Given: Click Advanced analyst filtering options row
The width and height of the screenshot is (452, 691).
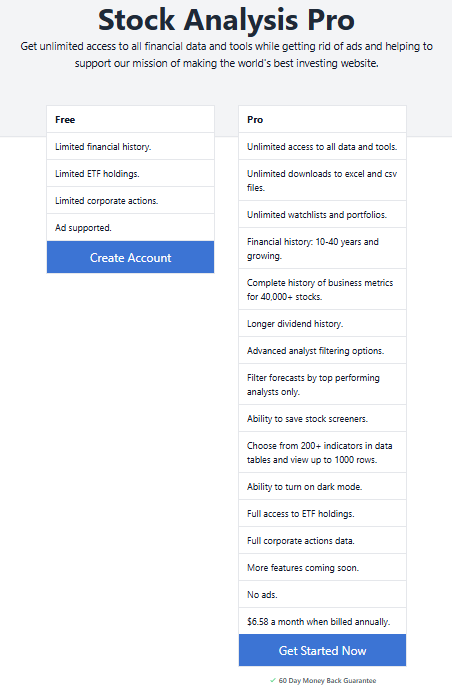Looking at the screenshot, I should coord(322,350).
